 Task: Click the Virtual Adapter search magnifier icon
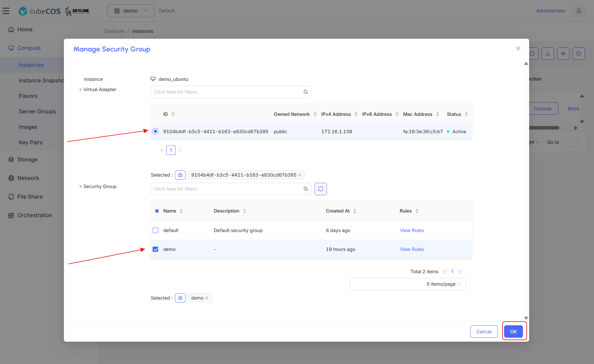coord(306,92)
